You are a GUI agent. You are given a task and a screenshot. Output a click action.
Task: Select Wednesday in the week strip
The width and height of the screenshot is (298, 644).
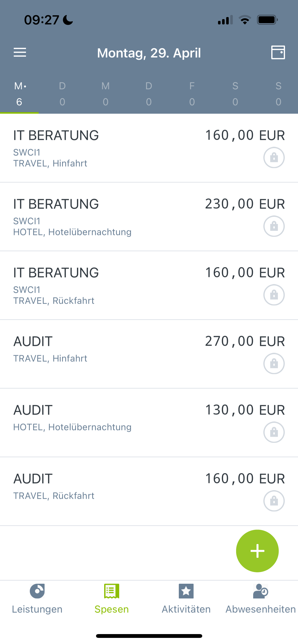106,94
